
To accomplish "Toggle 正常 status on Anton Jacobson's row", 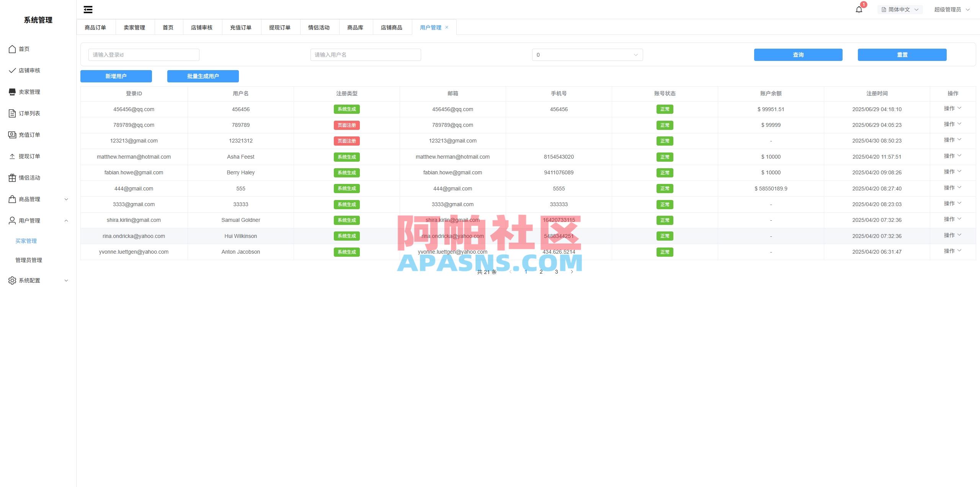I will click(x=665, y=252).
